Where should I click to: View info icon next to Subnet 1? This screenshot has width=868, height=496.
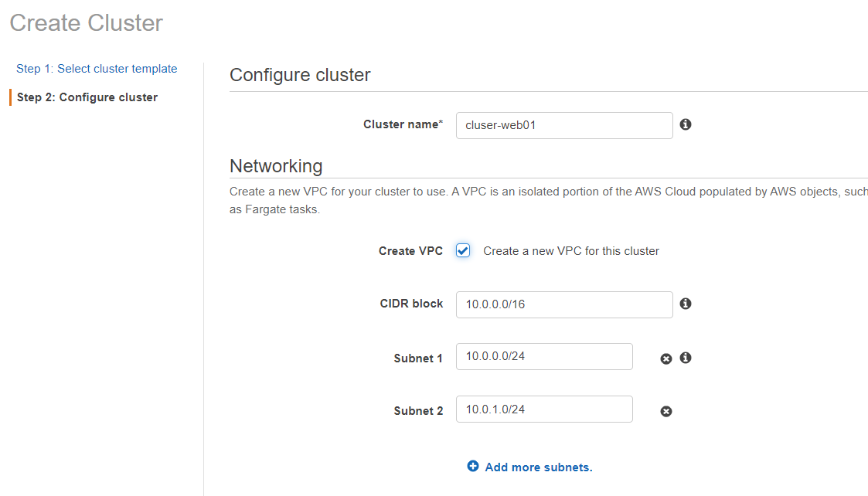[x=686, y=358]
